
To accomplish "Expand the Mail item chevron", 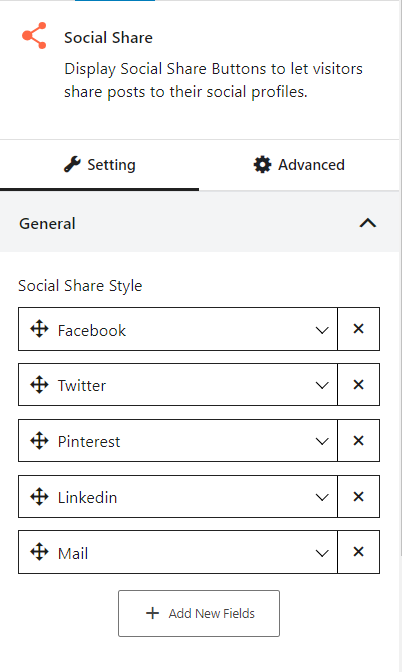I will 322,553.
